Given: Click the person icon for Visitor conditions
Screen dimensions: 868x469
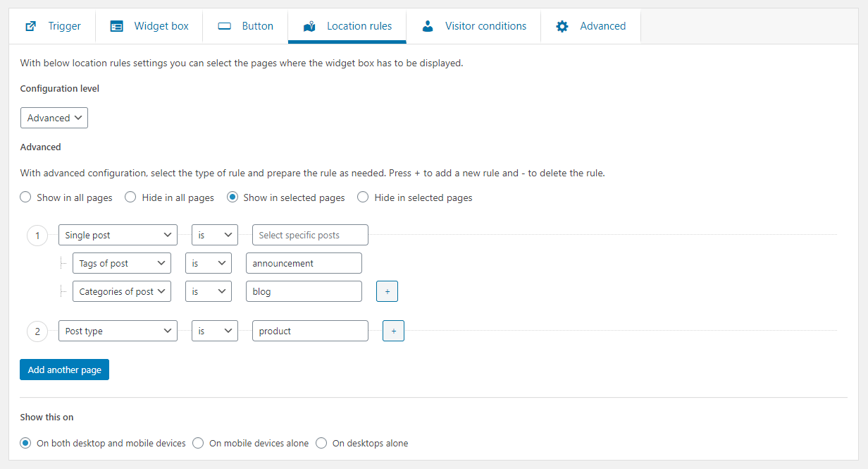Looking at the screenshot, I should [x=428, y=26].
